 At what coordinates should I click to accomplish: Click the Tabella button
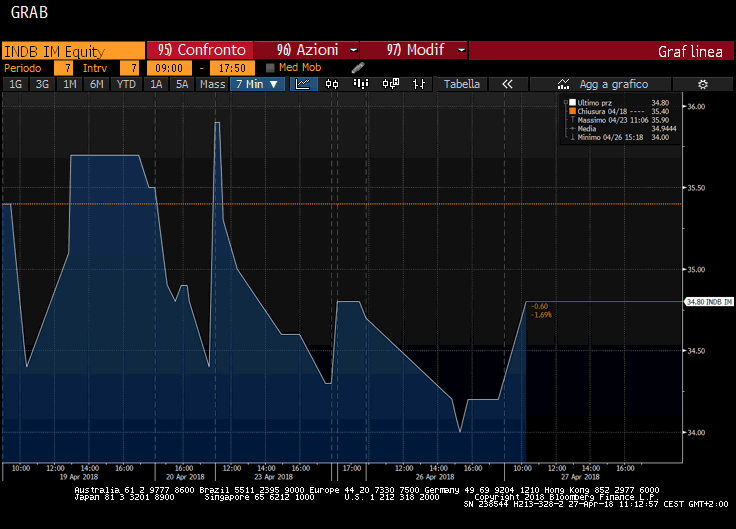tap(462, 84)
